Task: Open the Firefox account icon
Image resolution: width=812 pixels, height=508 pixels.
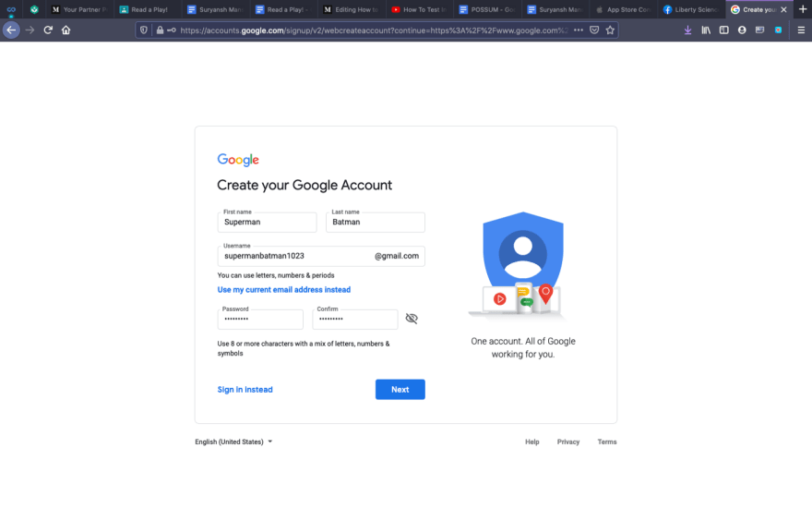Action: pos(742,30)
